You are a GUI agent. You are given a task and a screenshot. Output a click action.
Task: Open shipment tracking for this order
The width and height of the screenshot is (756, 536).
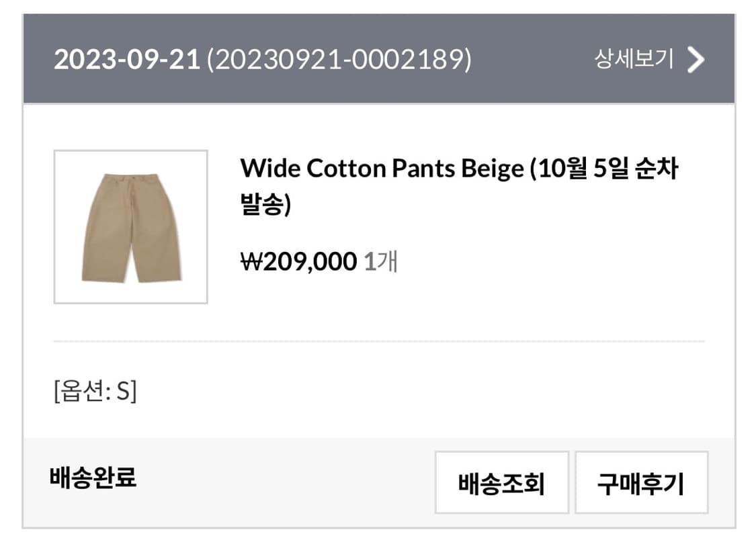click(x=501, y=481)
